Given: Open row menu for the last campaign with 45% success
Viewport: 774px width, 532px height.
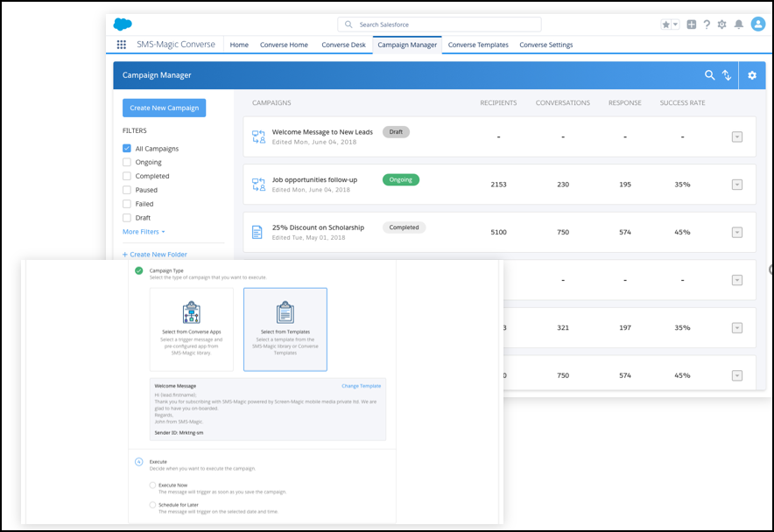Looking at the screenshot, I should click(737, 375).
